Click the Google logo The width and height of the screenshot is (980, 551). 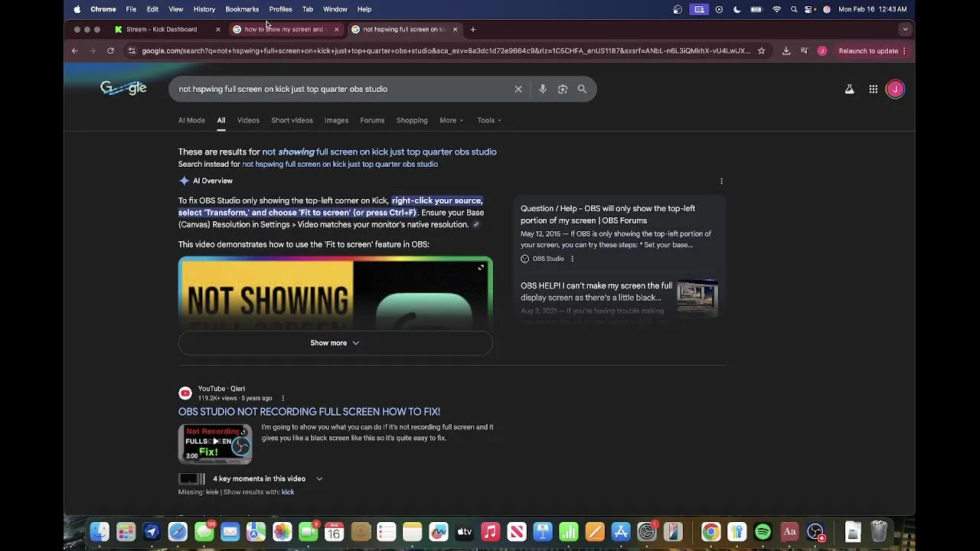click(123, 89)
